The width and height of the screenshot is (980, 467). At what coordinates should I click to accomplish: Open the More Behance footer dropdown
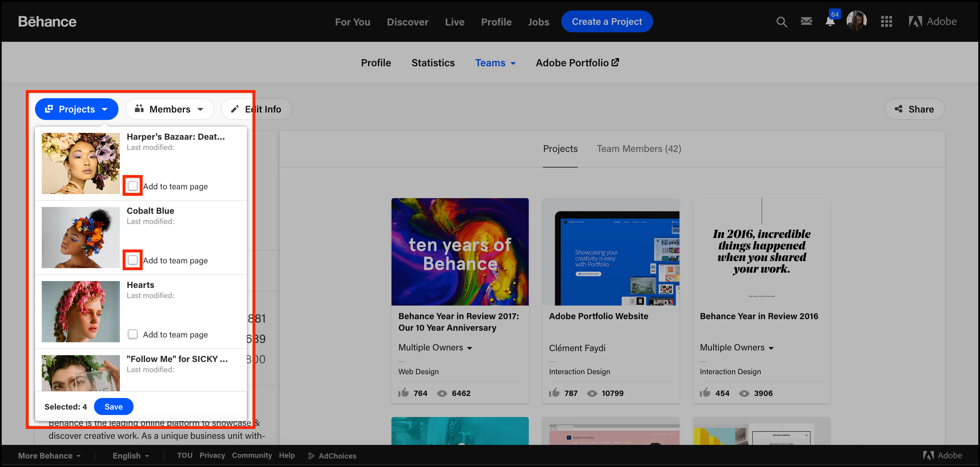(49, 455)
